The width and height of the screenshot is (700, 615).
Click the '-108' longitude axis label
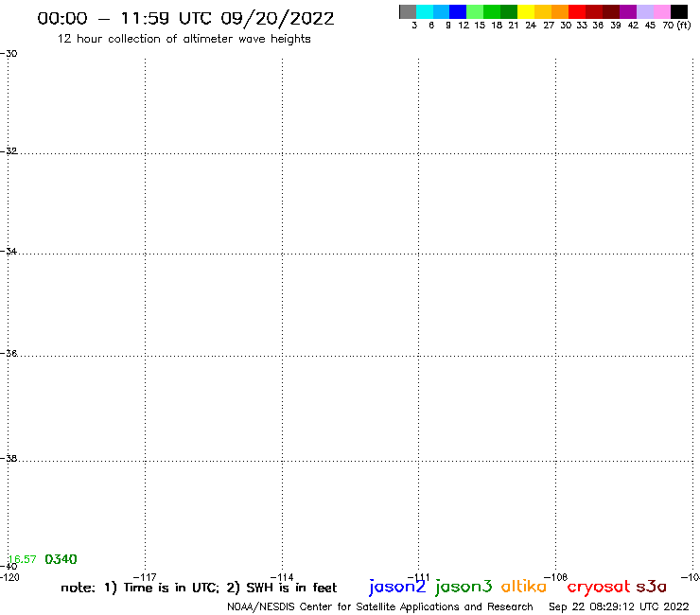click(x=556, y=577)
